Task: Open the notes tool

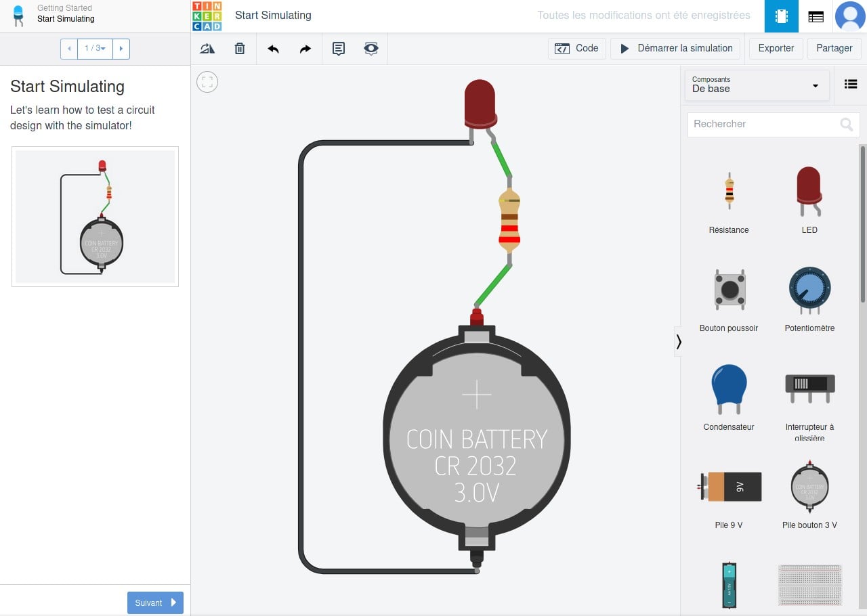Action: click(339, 49)
